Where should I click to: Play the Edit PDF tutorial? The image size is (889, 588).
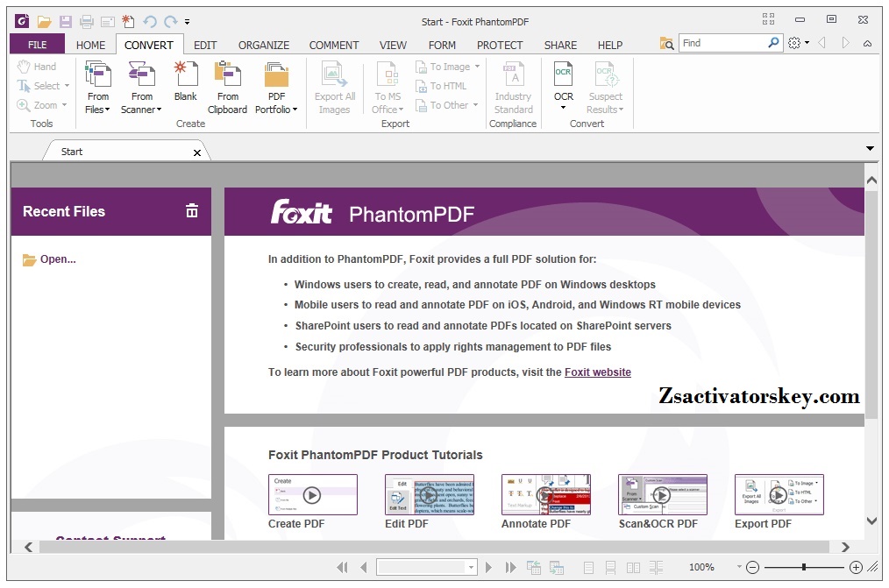(429, 495)
